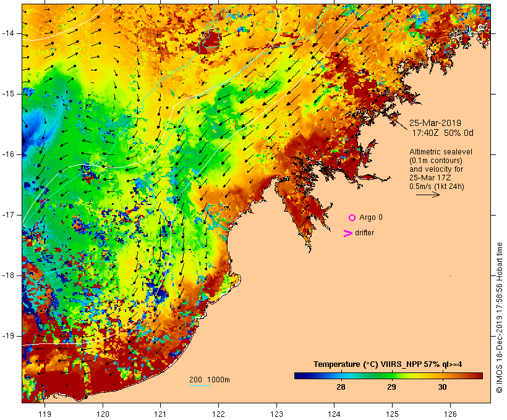The image size is (507, 420).
Task: Click the longitude axis label '124'
Action: coord(334,414)
